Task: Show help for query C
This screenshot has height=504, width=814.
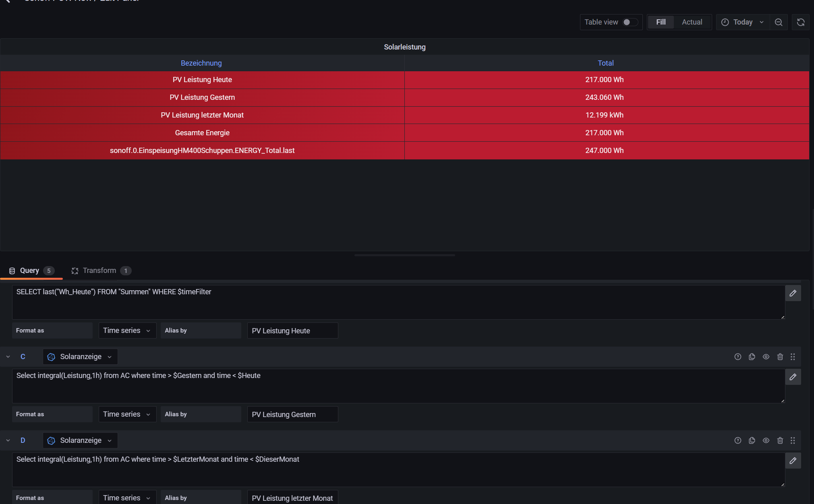Action: (x=737, y=357)
